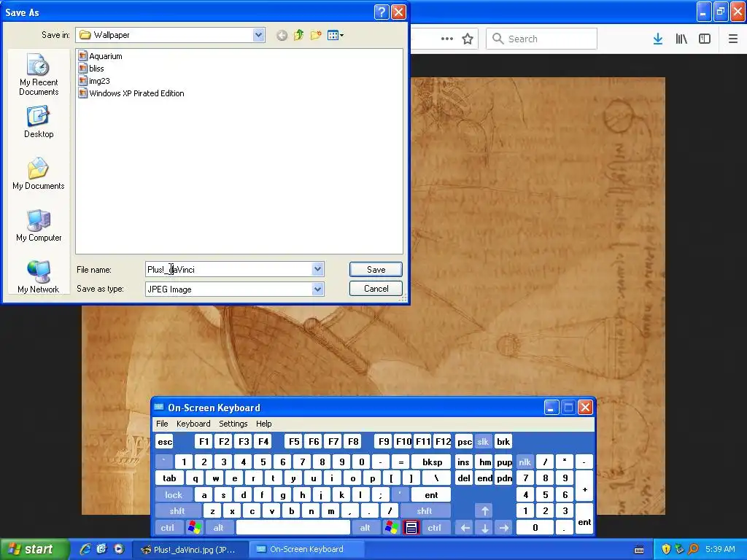The height and width of the screenshot is (560, 747).
Task: Expand the Save in Wallpaper dropdown
Action: coord(259,35)
